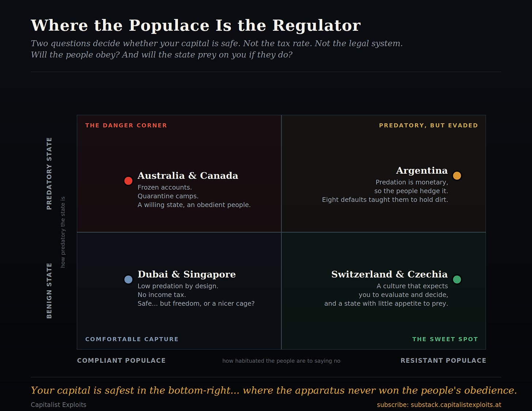The height and width of the screenshot is (411, 532).
Task: Click the 'RESISTANT POPULACE' axis label
Action: [x=443, y=361]
